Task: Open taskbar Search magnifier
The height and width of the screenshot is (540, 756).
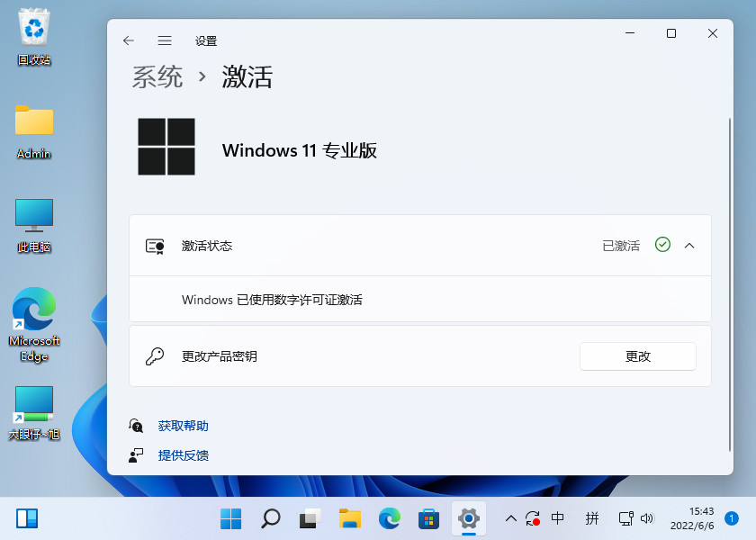Action: pos(271,518)
